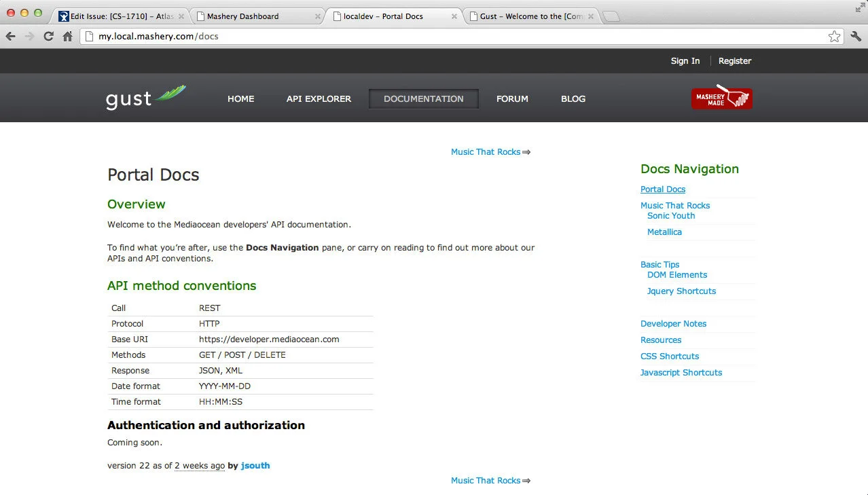Viewport: 868px width, 495px height.
Task: Click the fullscreen arrows icon in title bar
Action: [859, 7]
